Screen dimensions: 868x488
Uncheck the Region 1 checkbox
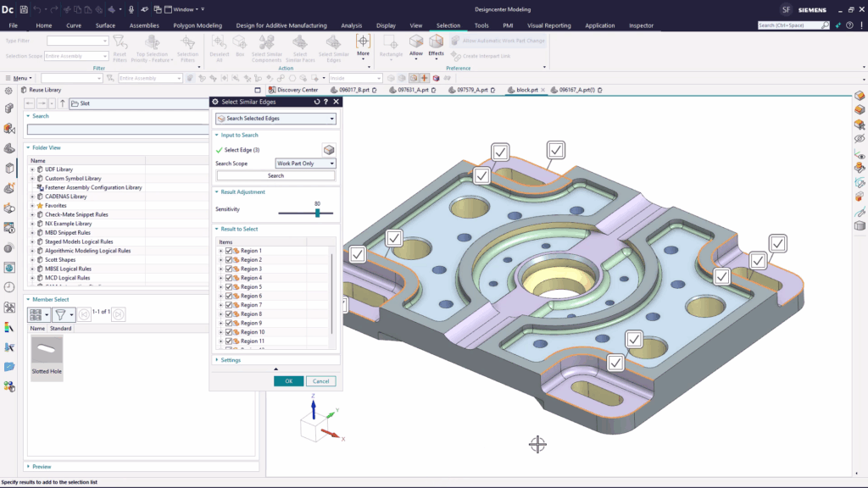click(229, 251)
